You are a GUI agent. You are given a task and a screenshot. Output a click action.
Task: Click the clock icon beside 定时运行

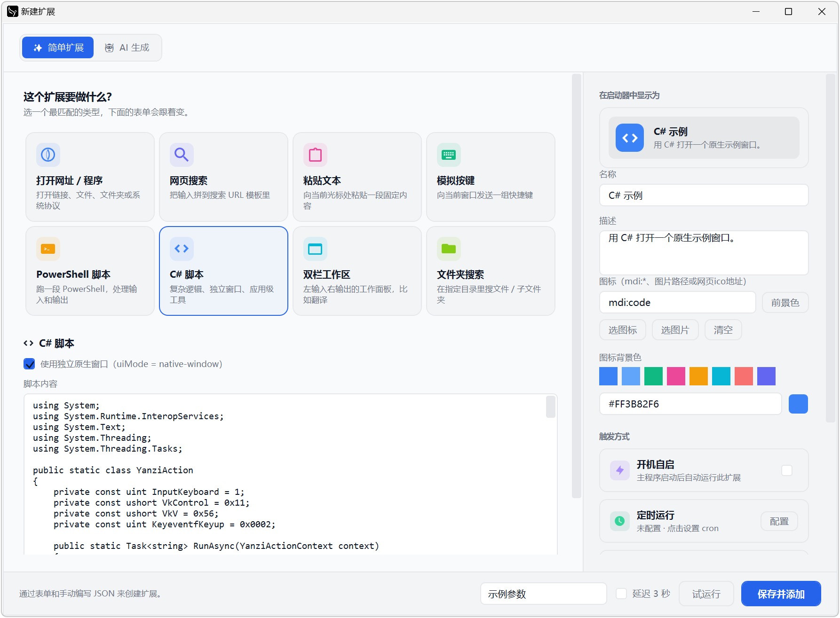point(620,521)
